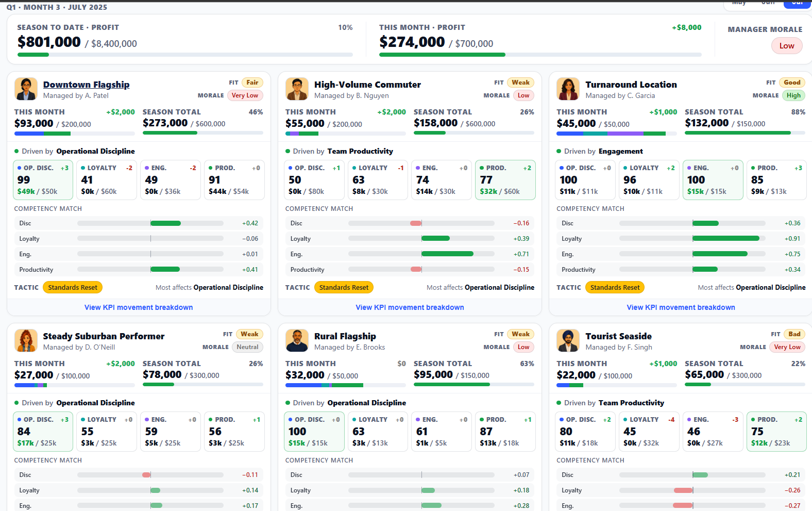Click D. O'Neill's manager avatar
812x511 pixels.
tap(26, 340)
